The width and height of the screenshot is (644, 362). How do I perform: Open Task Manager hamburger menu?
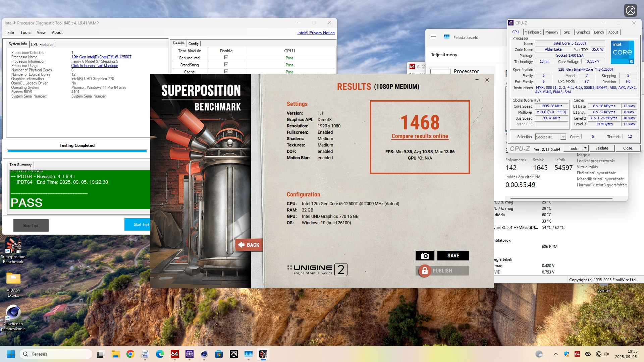(x=433, y=37)
